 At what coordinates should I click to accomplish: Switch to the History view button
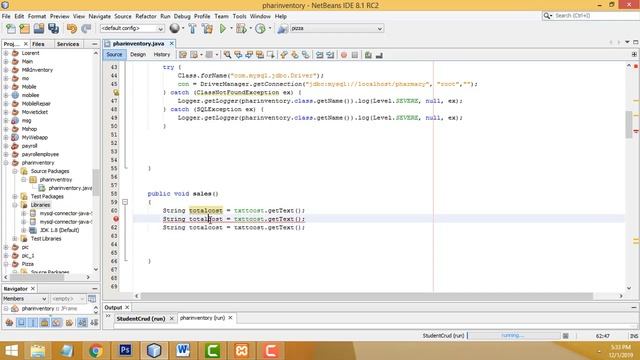[162, 54]
